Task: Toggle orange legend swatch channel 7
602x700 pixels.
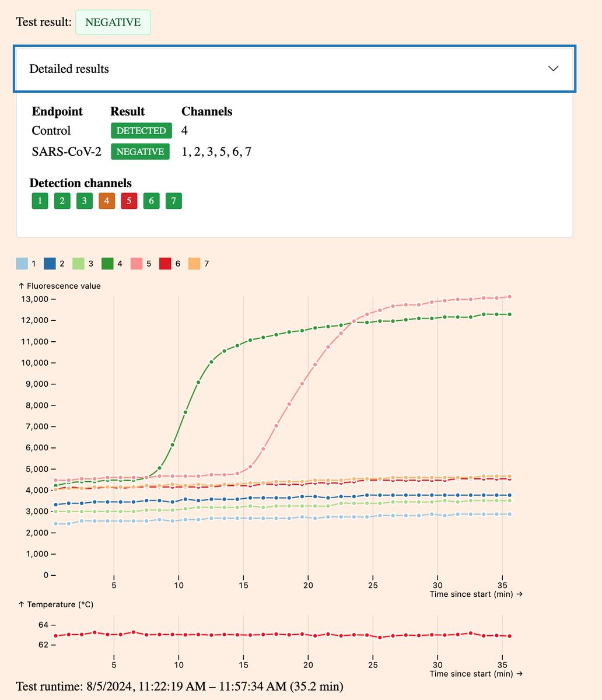Action: (x=194, y=264)
